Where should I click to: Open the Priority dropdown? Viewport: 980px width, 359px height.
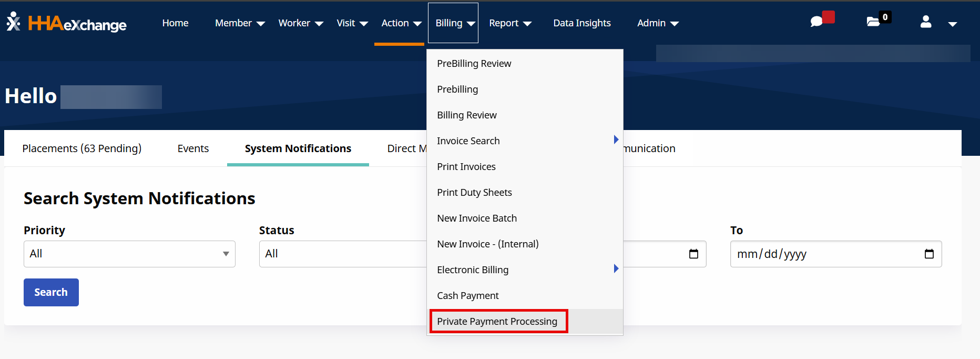point(129,254)
